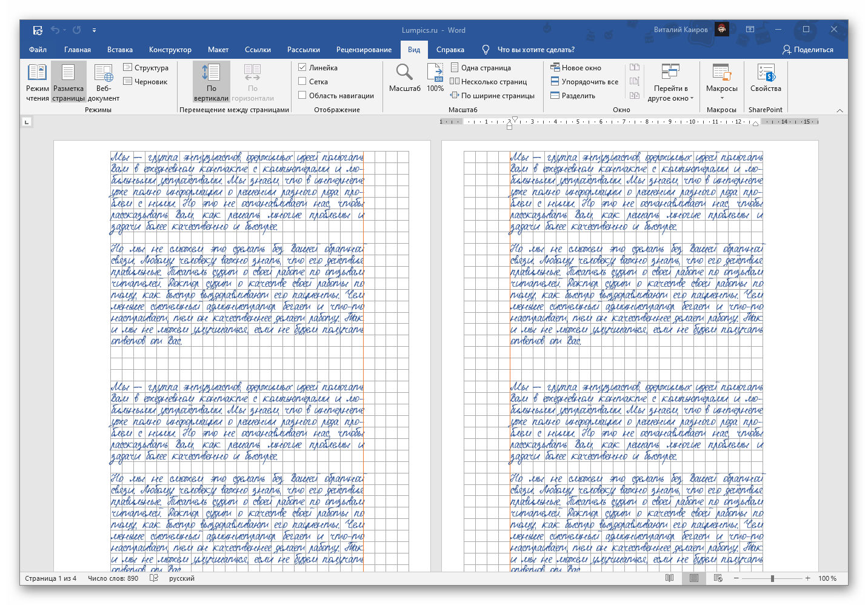868x605 pixels.
Task: Activate print layout view in status bar
Action: click(x=694, y=578)
